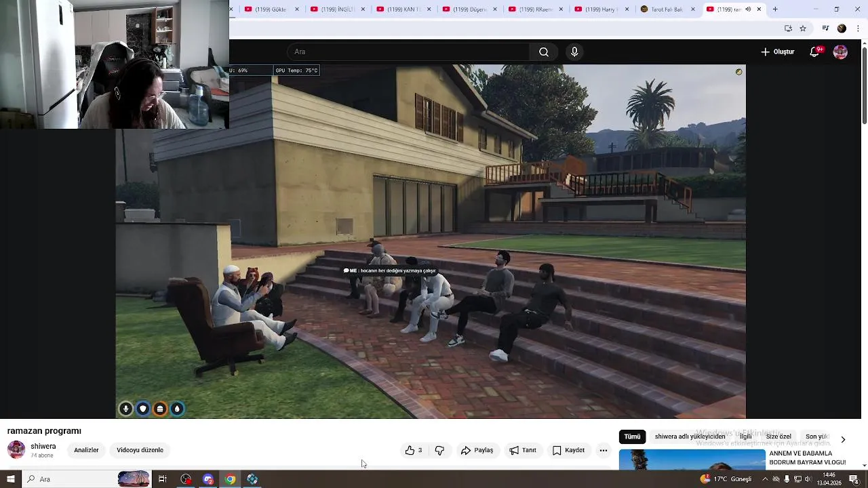868x488 pixels.
Task: Click in-game hunger burger HUD icon
Action: coord(160,409)
